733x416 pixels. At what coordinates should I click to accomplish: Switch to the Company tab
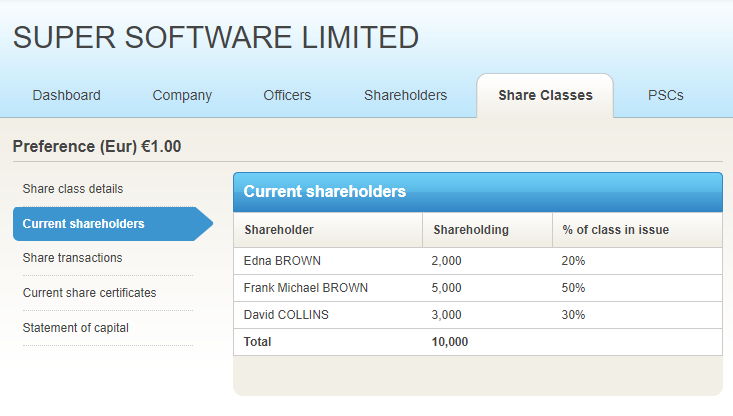pyautogui.click(x=182, y=96)
